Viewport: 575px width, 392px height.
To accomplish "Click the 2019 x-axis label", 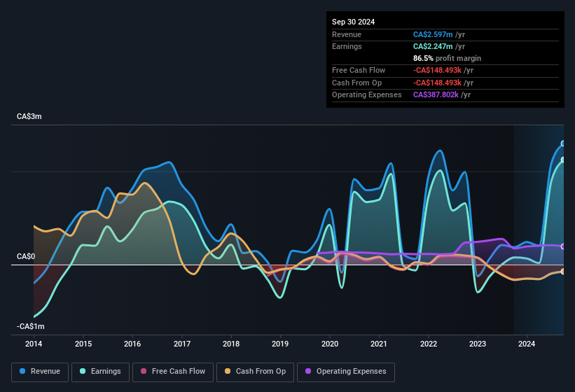I will (x=280, y=344).
